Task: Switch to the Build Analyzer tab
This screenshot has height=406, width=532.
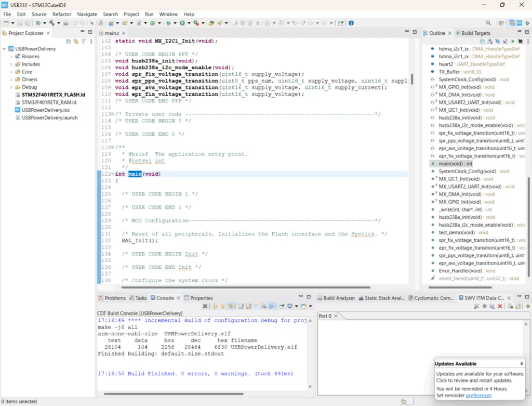Action: click(x=336, y=298)
